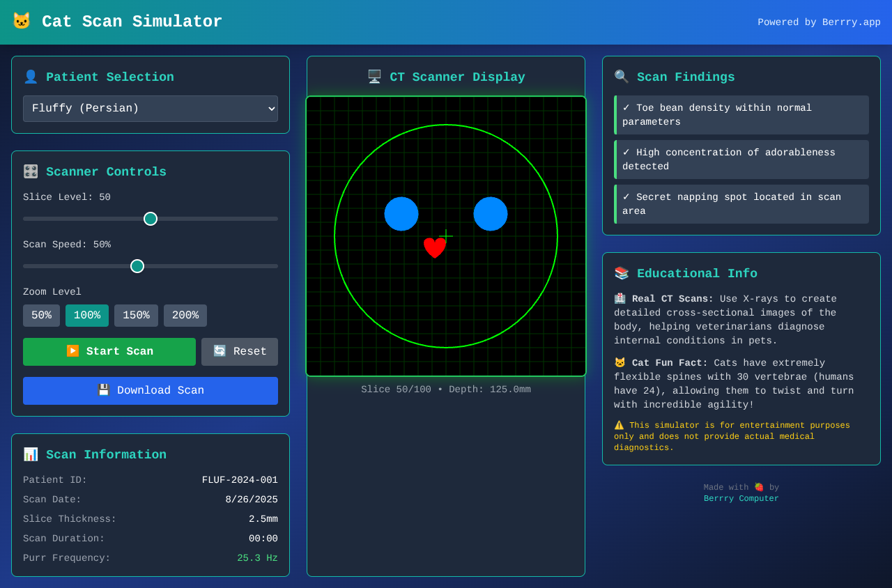Click the red heart nose on scan
The height and width of the screenshot is (588, 892).
pyautogui.click(x=435, y=247)
